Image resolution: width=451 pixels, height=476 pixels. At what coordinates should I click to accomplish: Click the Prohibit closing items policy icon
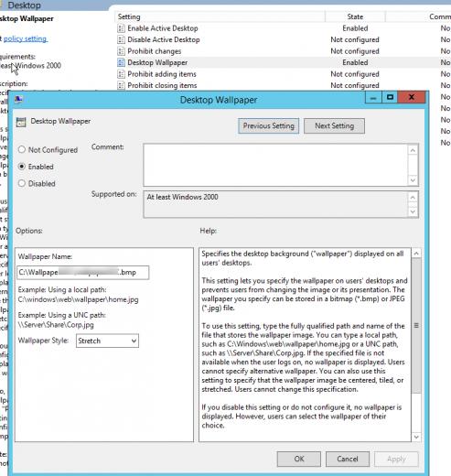tap(121, 85)
